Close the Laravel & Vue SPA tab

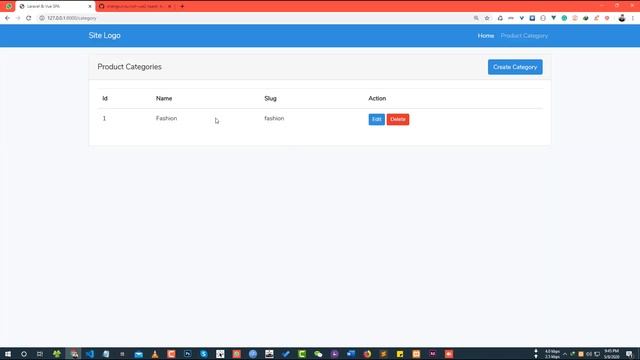point(90,6)
